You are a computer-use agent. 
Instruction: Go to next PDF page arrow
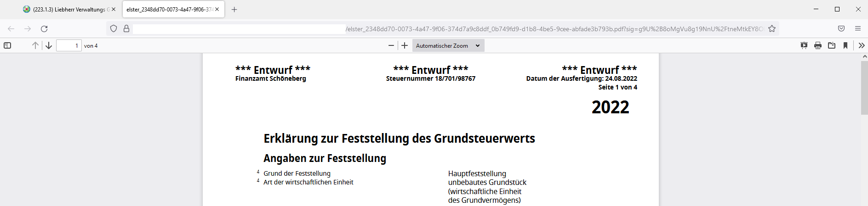coord(48,45)
